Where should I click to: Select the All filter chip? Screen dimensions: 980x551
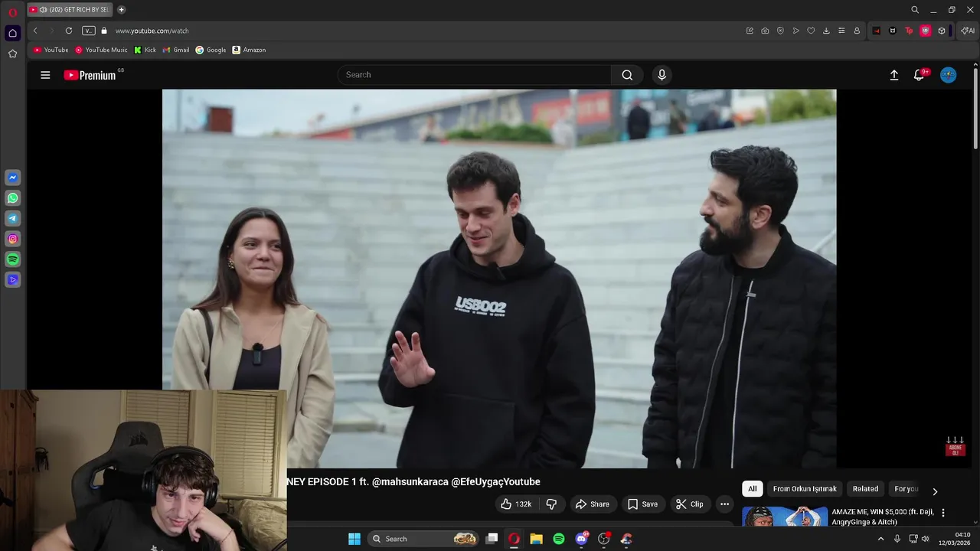(x=752, y=489)
